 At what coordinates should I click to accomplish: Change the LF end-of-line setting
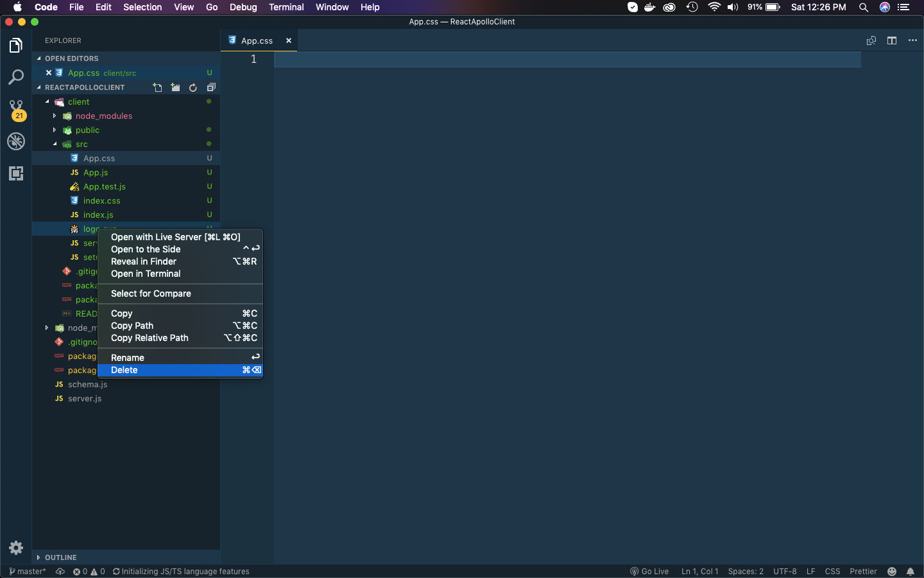pyautogui.click(x=811, y=571)
